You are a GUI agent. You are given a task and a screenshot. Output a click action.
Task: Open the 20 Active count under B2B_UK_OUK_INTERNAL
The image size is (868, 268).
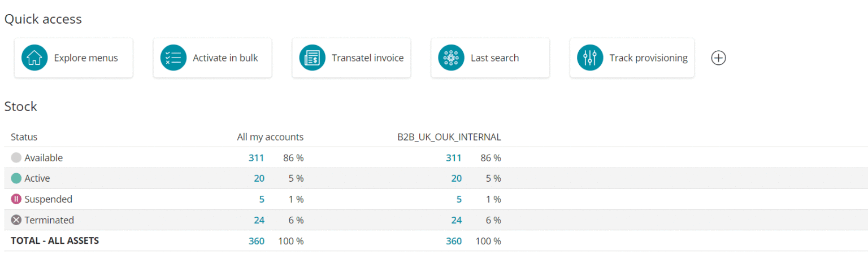pyautogui.click(x=456, y=178)
